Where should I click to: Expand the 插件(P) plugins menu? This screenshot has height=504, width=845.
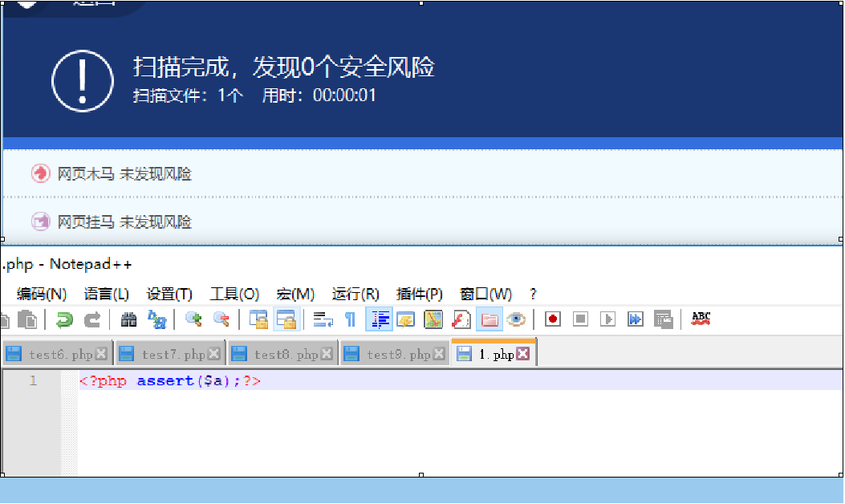click(419, 294)
